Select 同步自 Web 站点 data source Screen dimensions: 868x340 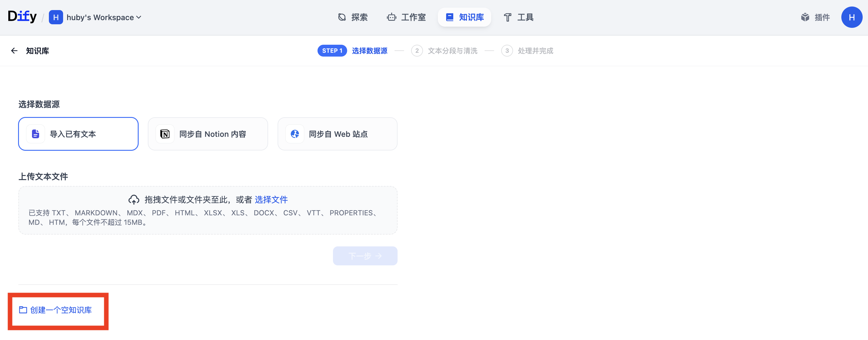[337, 134]
